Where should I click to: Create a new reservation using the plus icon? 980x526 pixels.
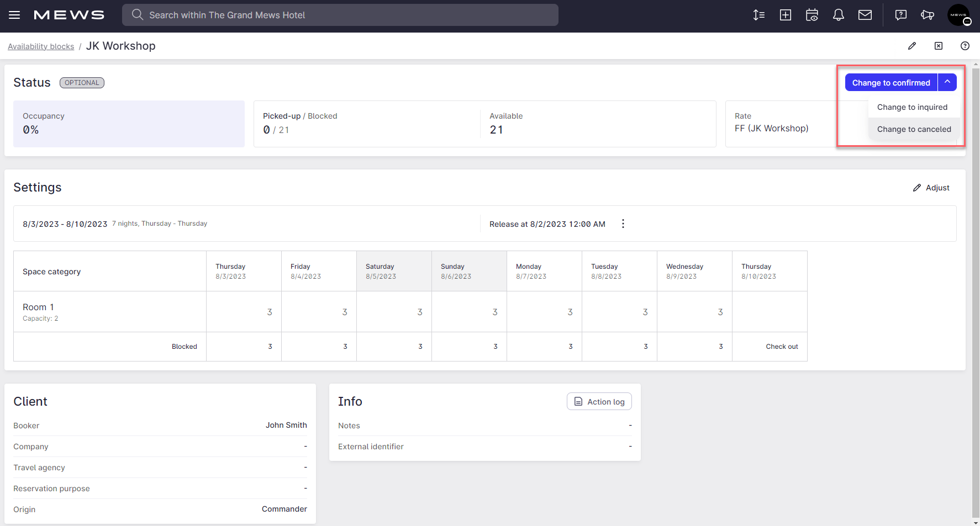coord(785,15)
